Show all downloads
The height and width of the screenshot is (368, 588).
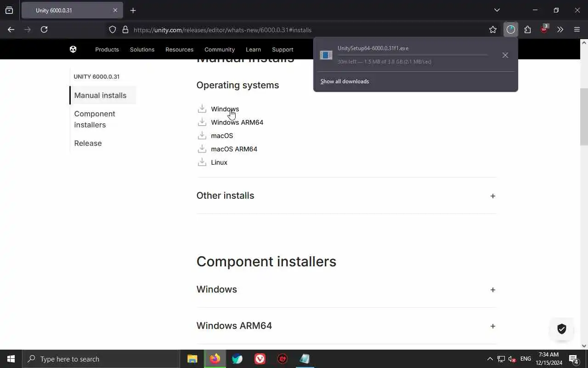345,81
